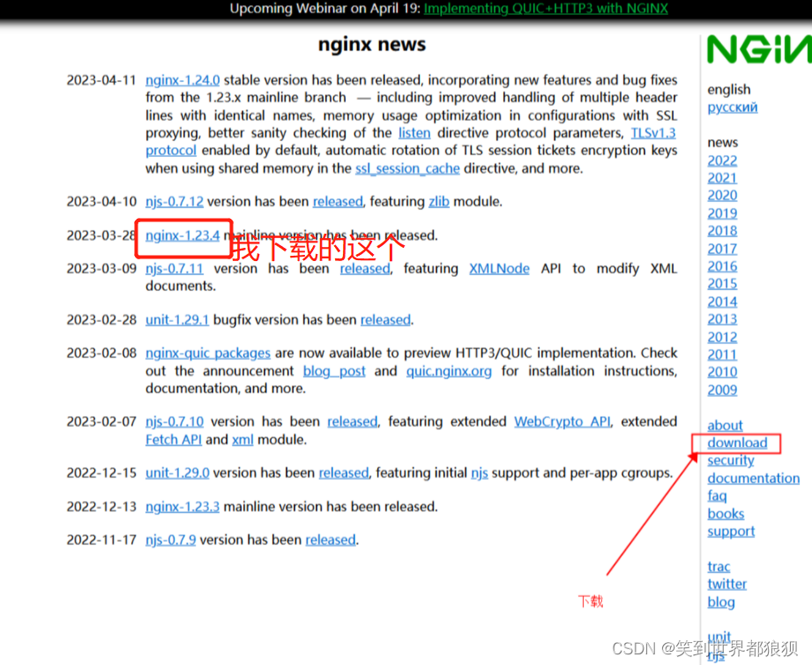Image resolution: width=812 pixels, height=665 pixels.
Task: Open the 2021 news archive
Action: 722,178
